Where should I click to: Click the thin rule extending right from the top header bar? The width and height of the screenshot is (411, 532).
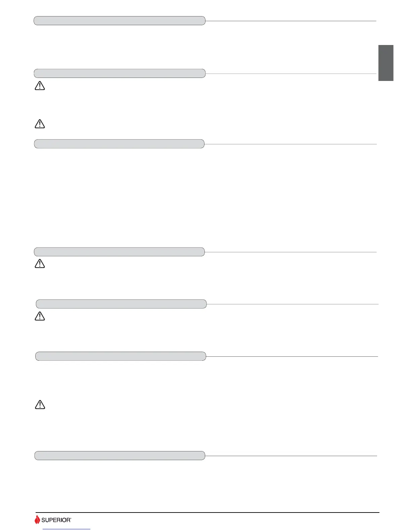click(x=290, y=21)
